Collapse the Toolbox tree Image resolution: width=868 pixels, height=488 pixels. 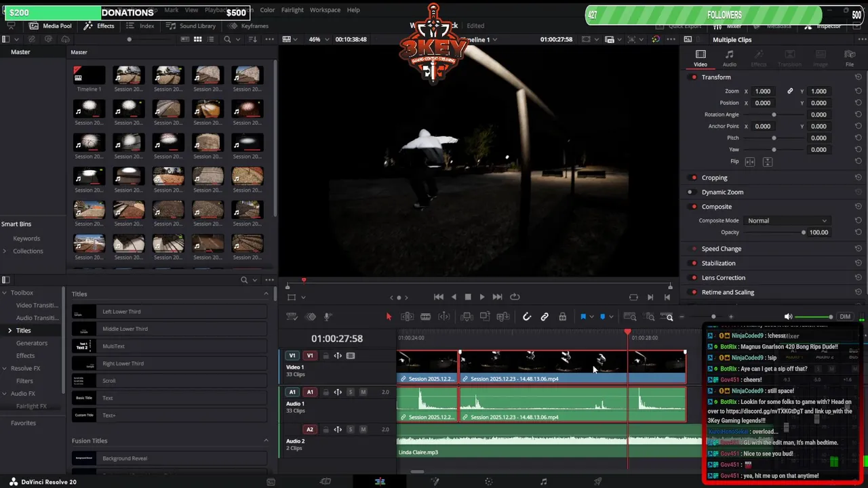[x=5, y=293]
